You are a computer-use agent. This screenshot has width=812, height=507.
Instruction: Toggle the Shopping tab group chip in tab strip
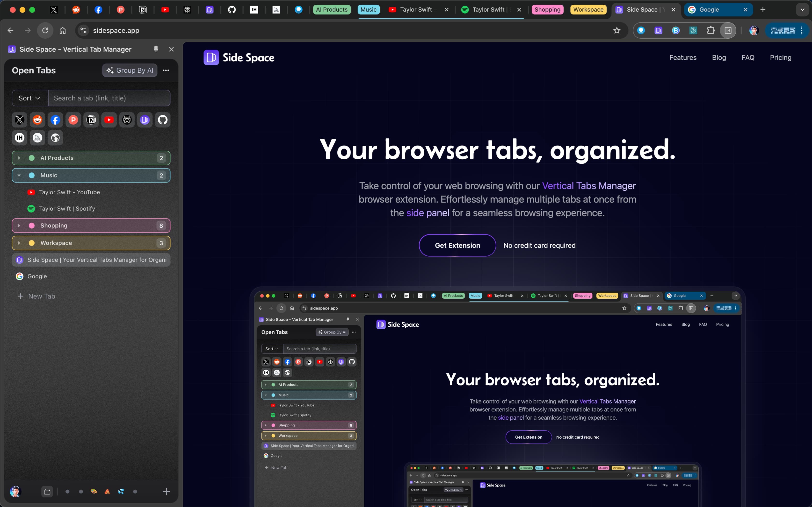[547, 10]
